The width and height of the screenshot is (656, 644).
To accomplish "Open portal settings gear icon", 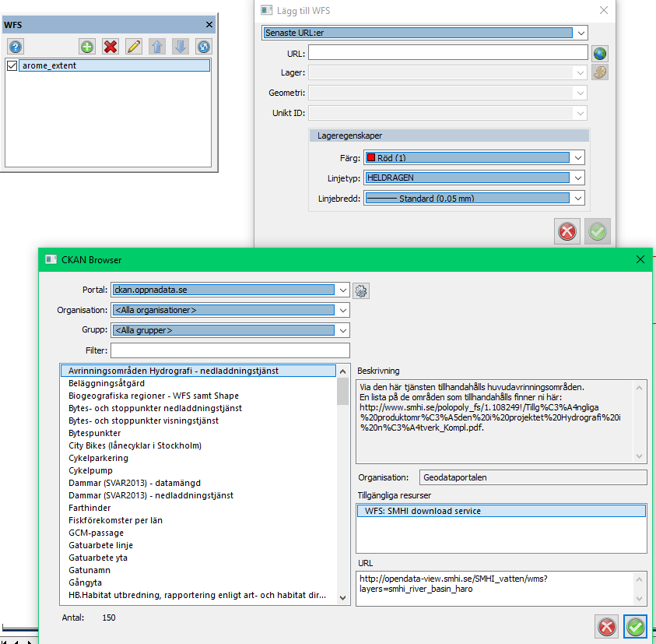I will point(361,290).
